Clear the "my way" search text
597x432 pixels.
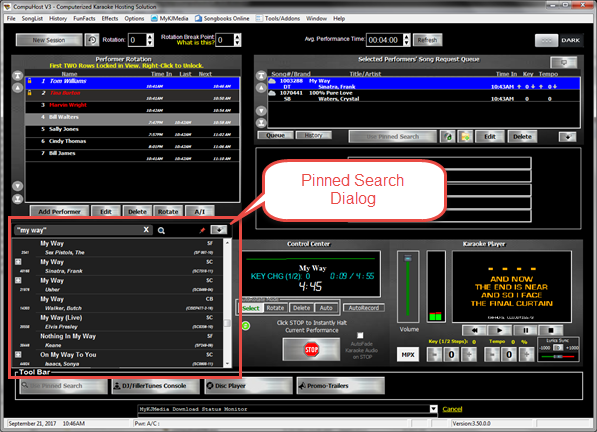[x=146, y=230]
